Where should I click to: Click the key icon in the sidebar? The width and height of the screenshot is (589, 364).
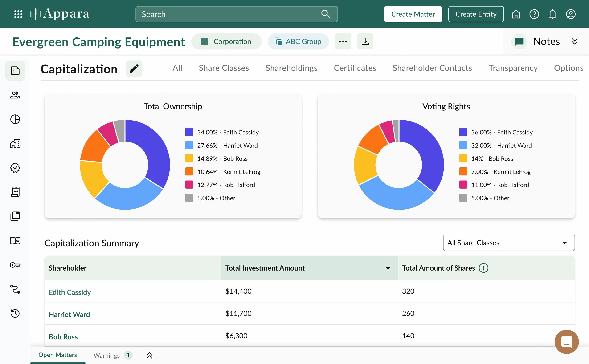(15, 265)
